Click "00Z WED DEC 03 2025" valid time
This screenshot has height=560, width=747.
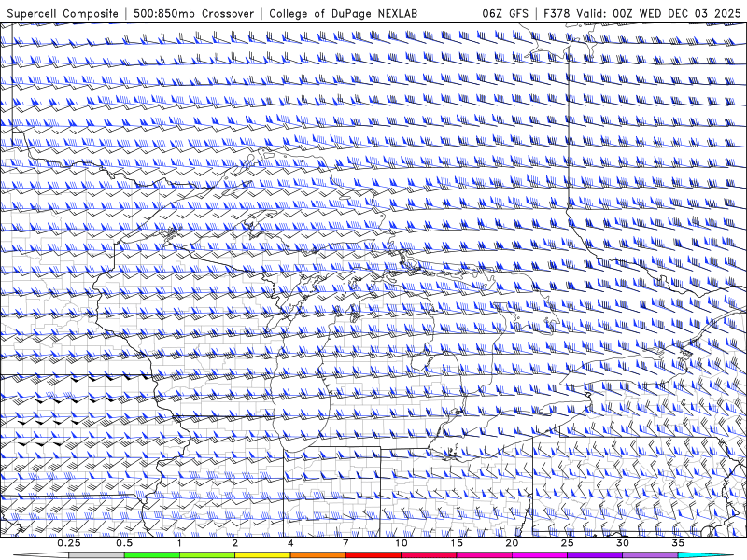[677, 13]
